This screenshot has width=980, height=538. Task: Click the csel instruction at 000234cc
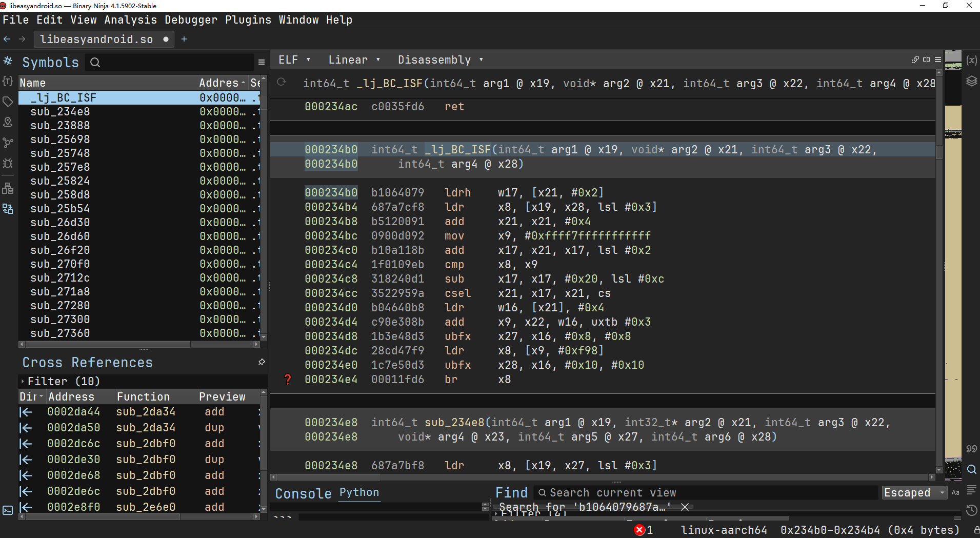point(458,293)
